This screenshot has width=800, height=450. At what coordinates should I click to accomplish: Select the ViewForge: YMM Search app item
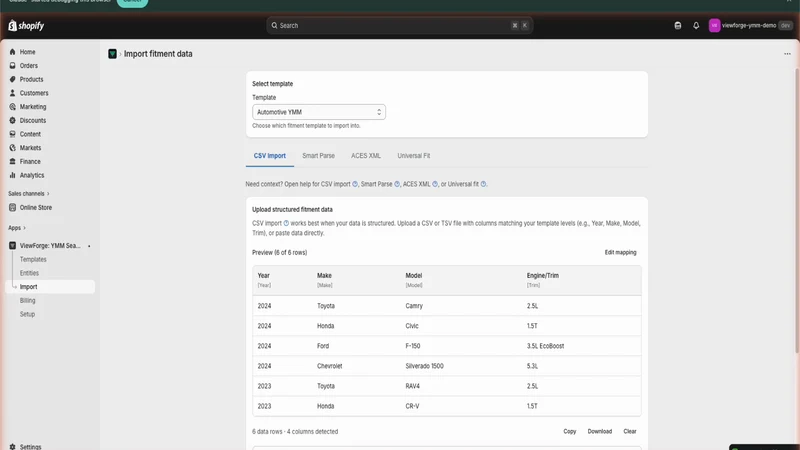tap(49, 246)
